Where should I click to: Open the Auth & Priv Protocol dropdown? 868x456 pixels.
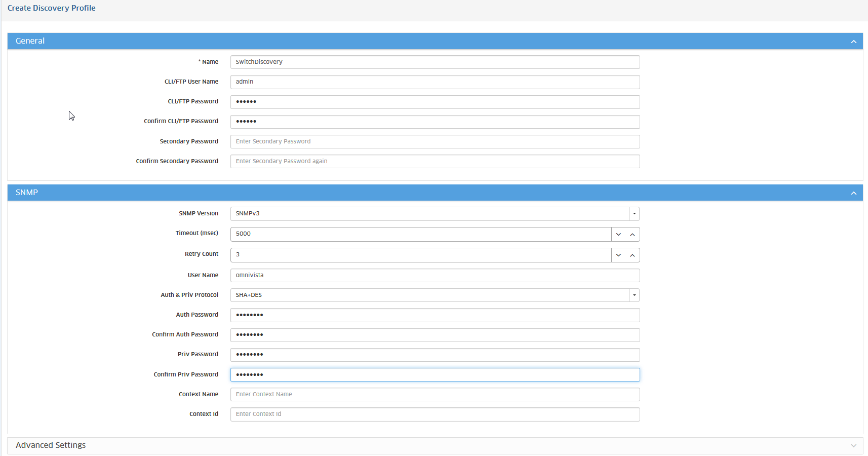(x=634, y=295)
